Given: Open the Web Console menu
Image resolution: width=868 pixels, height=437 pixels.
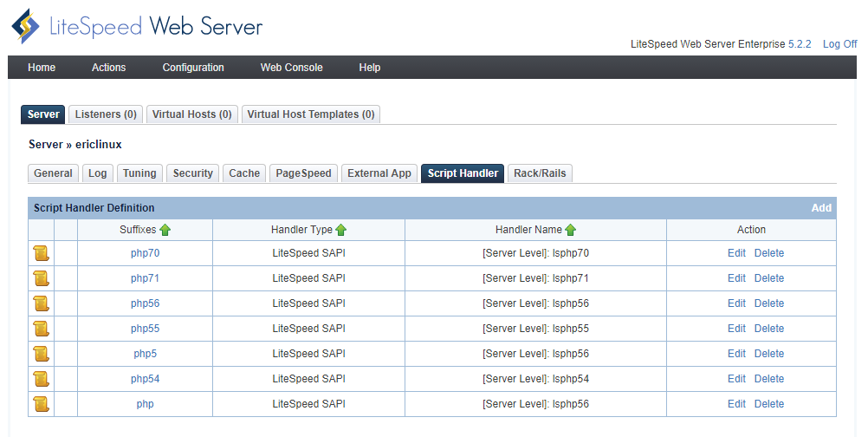Looking at the screenshot, I should 292,68.
